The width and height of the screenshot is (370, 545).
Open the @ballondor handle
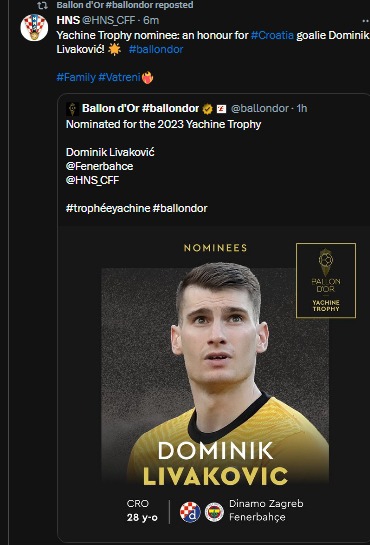tap(260, 108)
